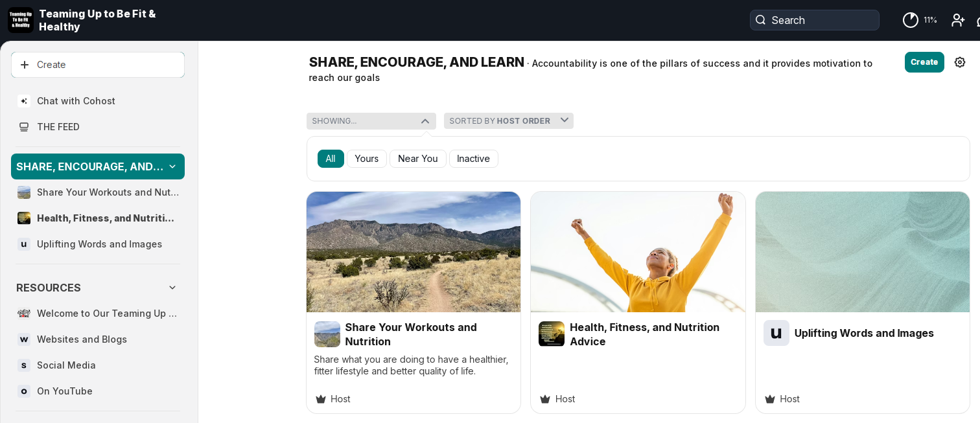This screenshot has width=980, height=423.
Task: Open Share Your Workouts and Nutrition card image
Action: pos(414,252)
